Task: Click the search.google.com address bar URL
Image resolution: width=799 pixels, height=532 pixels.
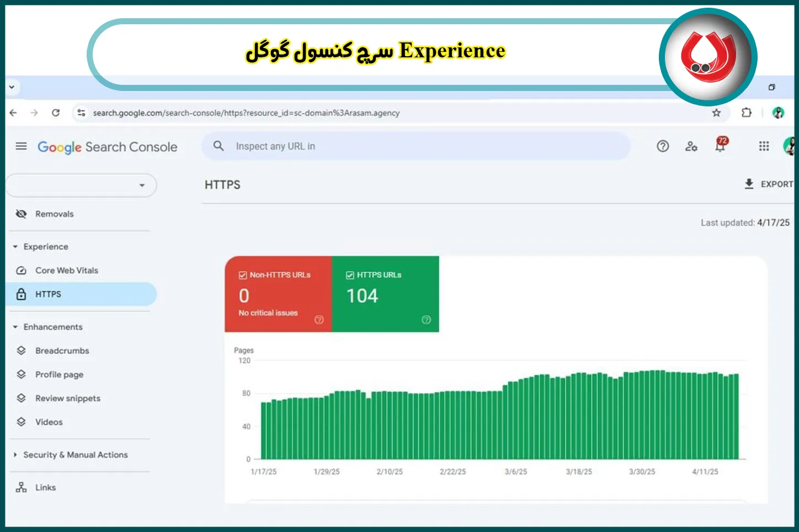Action: pyautogui.click(x=246, y=113)
